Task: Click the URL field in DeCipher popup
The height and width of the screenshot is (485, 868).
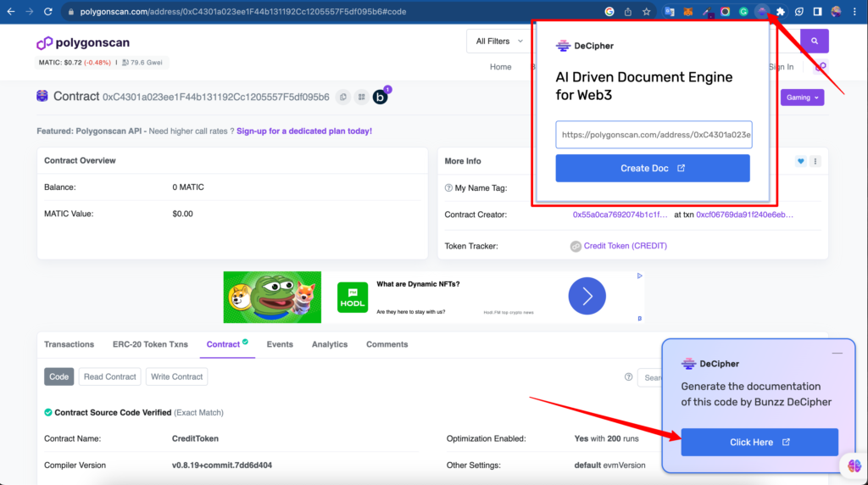Action: click(654, 135)
